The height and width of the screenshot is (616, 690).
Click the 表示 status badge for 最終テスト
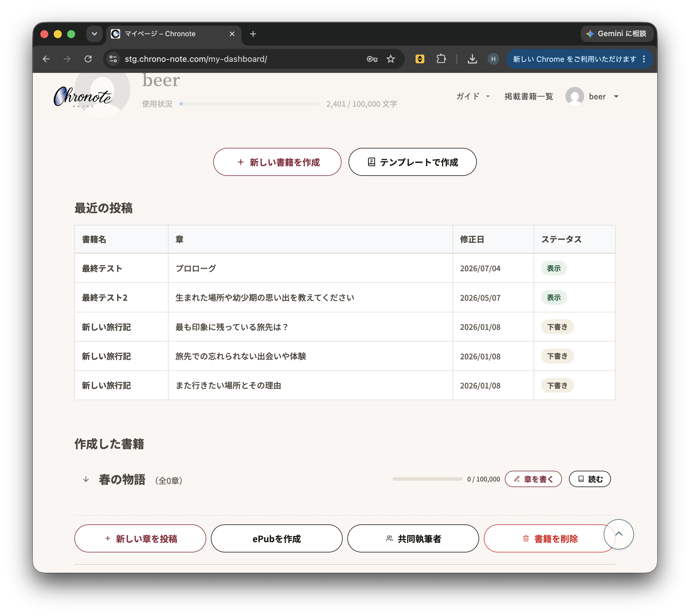[x=554, y=268]
